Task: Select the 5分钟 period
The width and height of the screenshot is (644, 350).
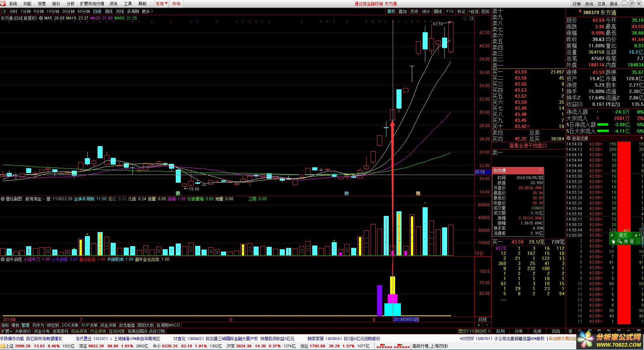Action: [39, 11]
